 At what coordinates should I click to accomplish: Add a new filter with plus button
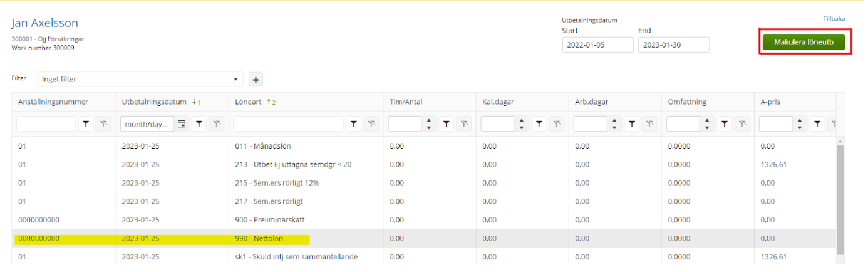[256, 80]
